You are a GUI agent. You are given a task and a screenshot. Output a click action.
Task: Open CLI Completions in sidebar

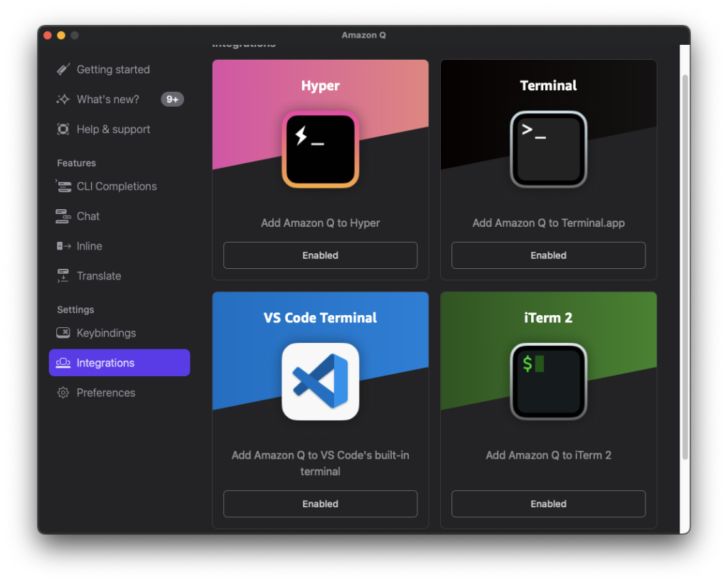point(117,186)
